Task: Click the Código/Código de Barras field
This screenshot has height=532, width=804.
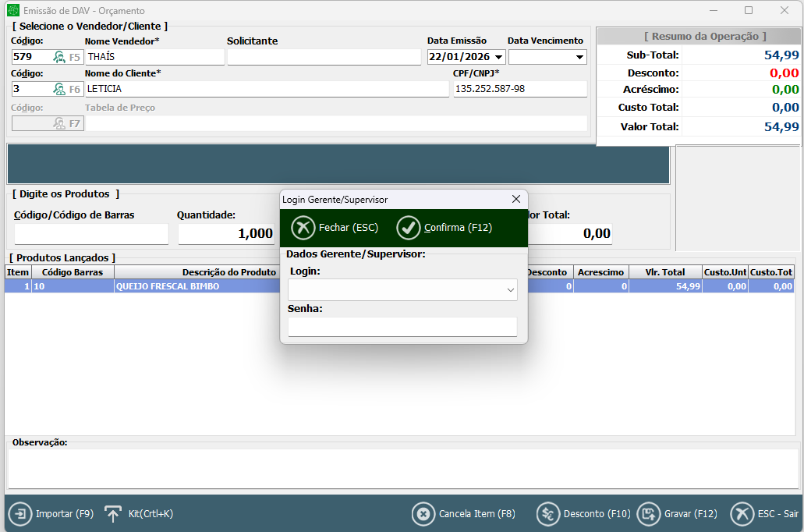Action: [x=91, y=234]
